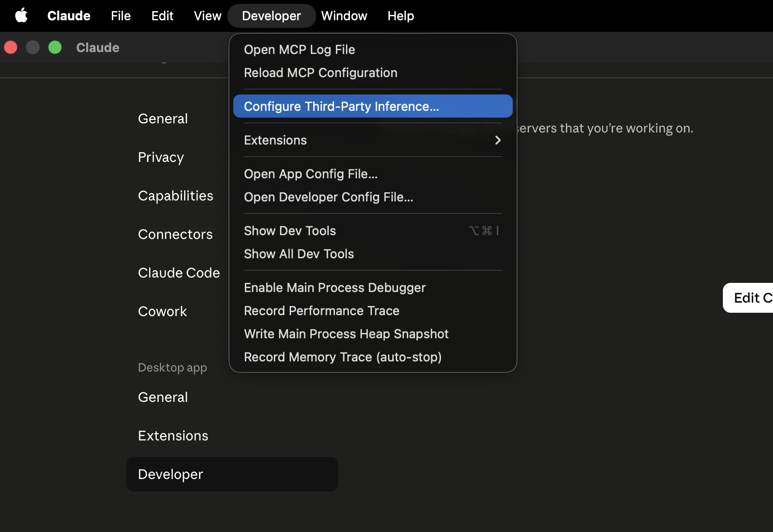Select Open Developer Config File…

tap(373, 197)
